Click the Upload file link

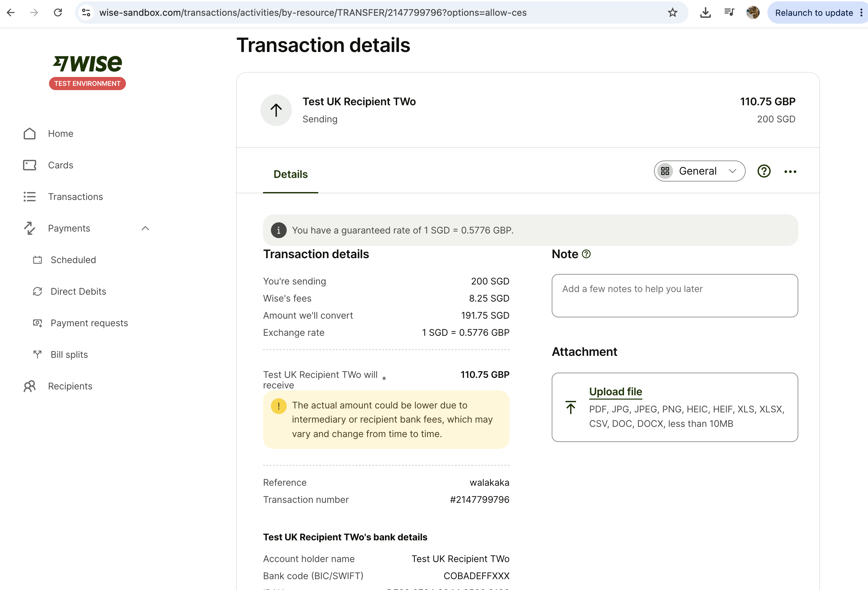click(x=615, y=391)
